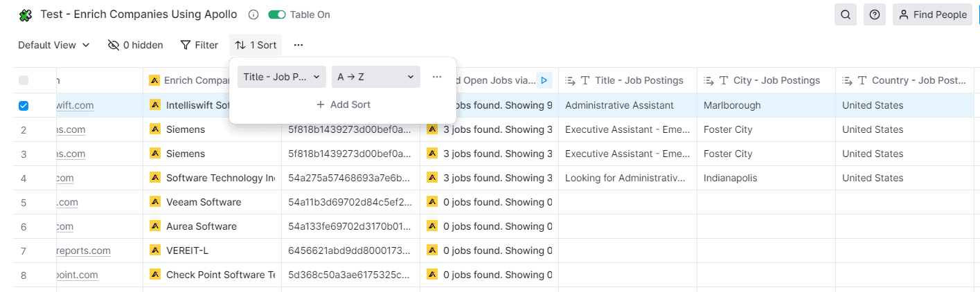Select the Veeam Software cell

(212, 202)
